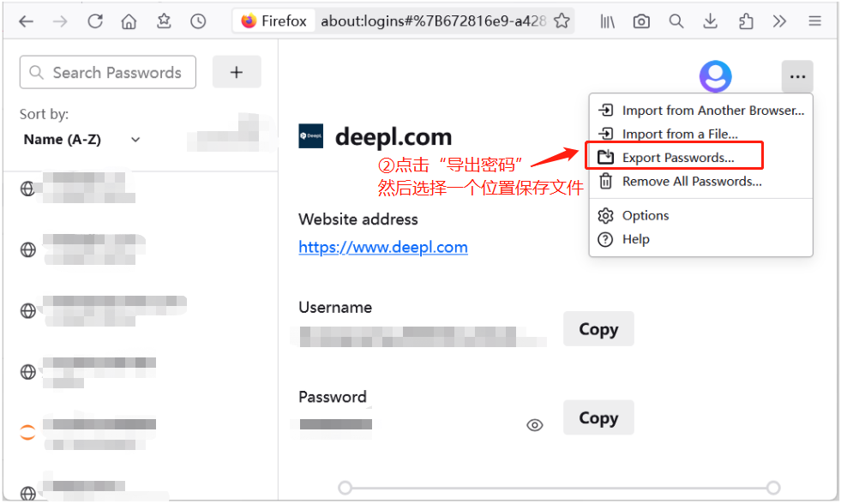Take a screenshot with camera icon
The height and width of the screenshot is (504, 841).
[x=641, y=21]
